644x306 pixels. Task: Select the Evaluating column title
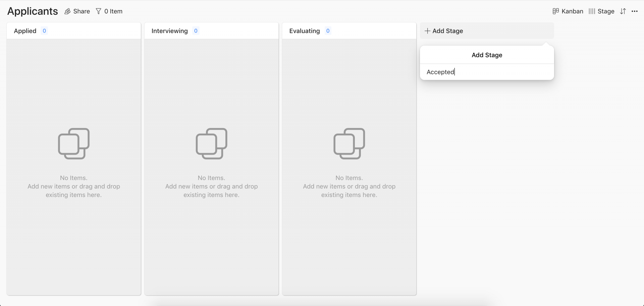305,31
